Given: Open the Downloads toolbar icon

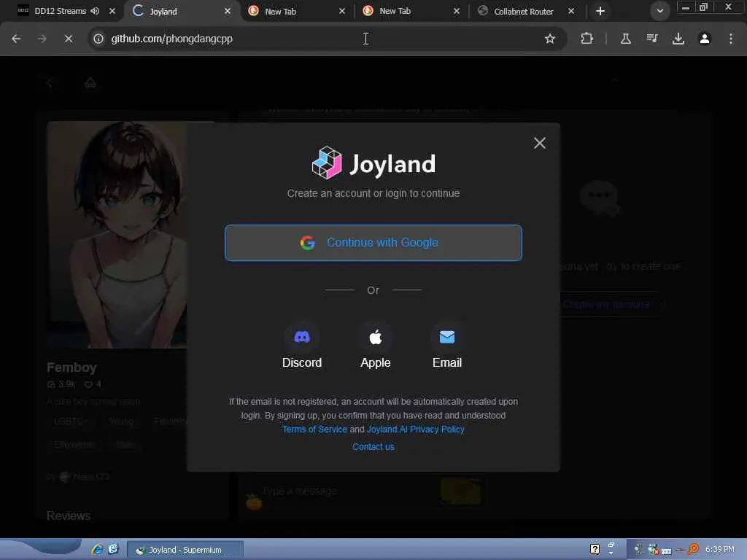Looking at the screenshot, I should 678,39.
